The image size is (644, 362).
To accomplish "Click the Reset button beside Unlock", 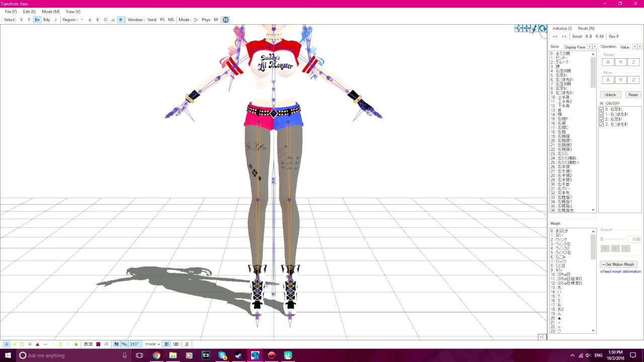I will tap(633, 95).
